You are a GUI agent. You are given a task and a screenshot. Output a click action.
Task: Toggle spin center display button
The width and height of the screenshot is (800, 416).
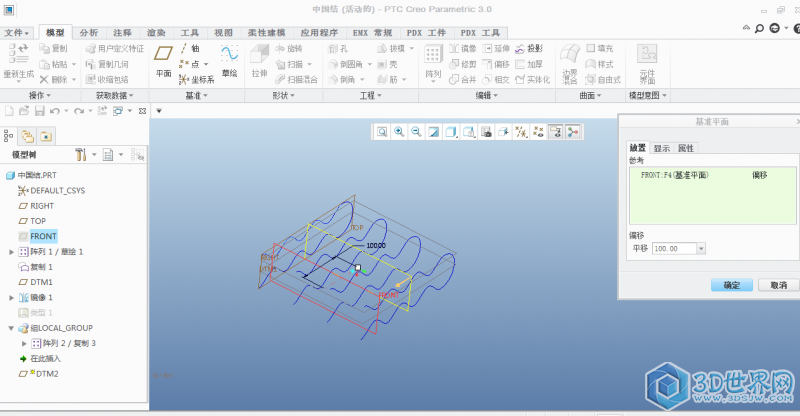pos(573,131)
